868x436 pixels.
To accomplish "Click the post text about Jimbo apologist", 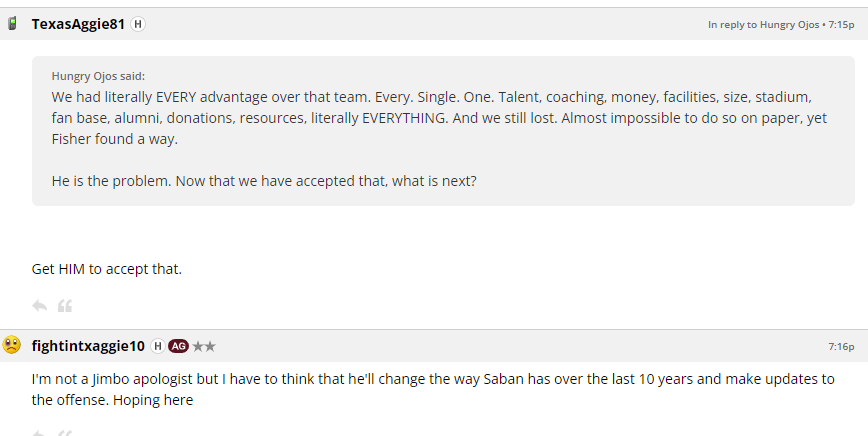I will (x=432, y=389).
